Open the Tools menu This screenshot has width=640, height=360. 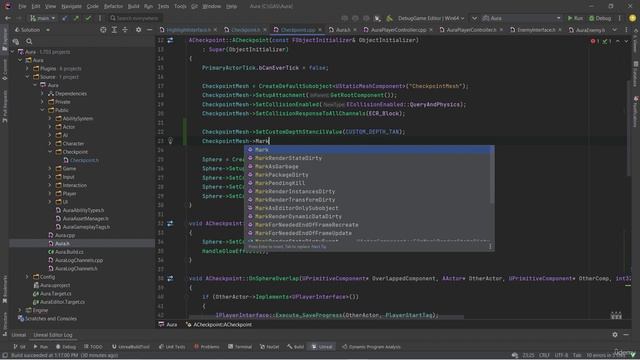click(x=180, y=6)
